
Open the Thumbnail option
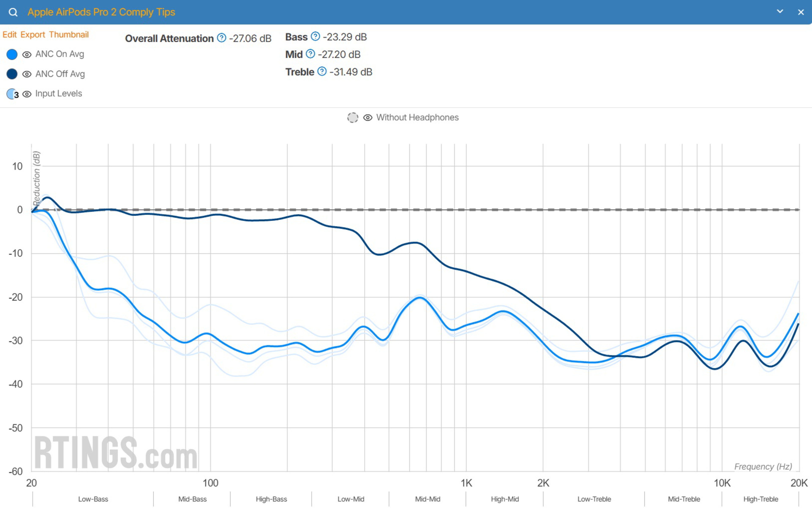click(69, 35)
